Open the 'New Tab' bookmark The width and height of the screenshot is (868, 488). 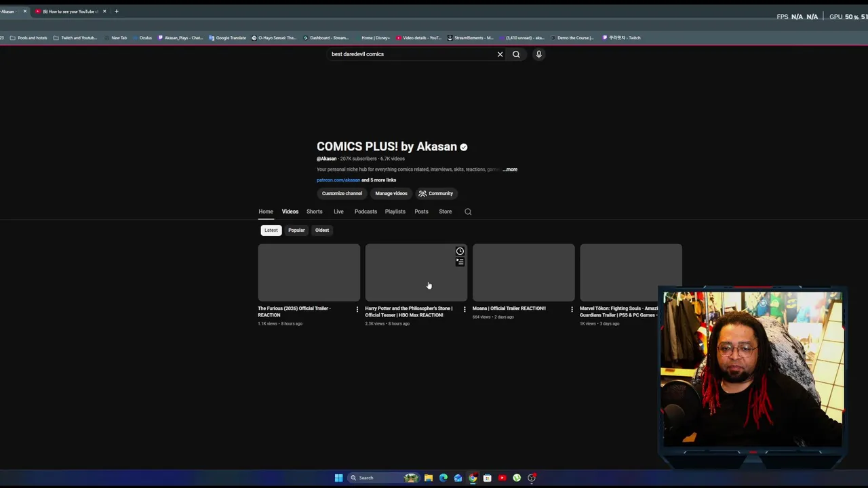tap(116, 38)
